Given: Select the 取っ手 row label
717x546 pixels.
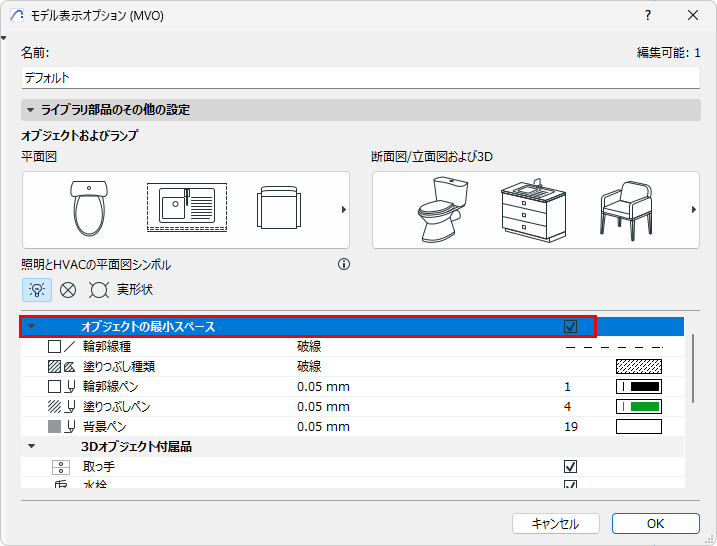Looking at the screenshot, I should coord(99,466).
